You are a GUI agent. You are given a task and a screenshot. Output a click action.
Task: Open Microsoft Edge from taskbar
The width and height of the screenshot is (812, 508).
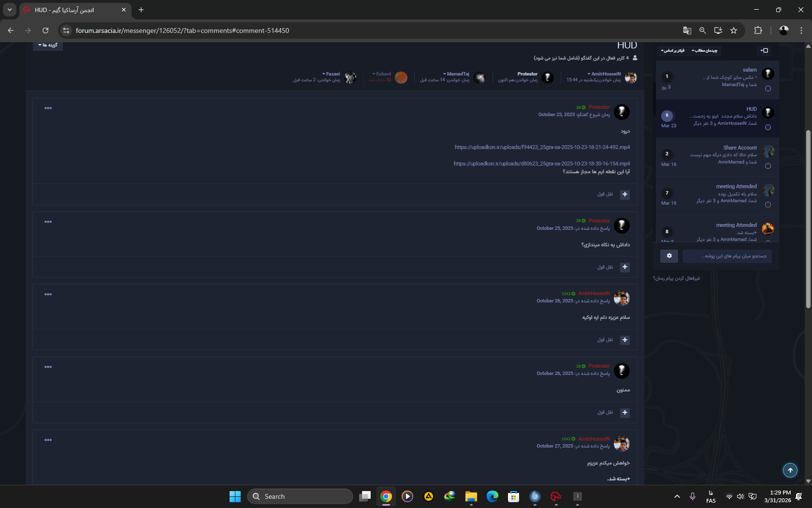click(x=492, y=496)
